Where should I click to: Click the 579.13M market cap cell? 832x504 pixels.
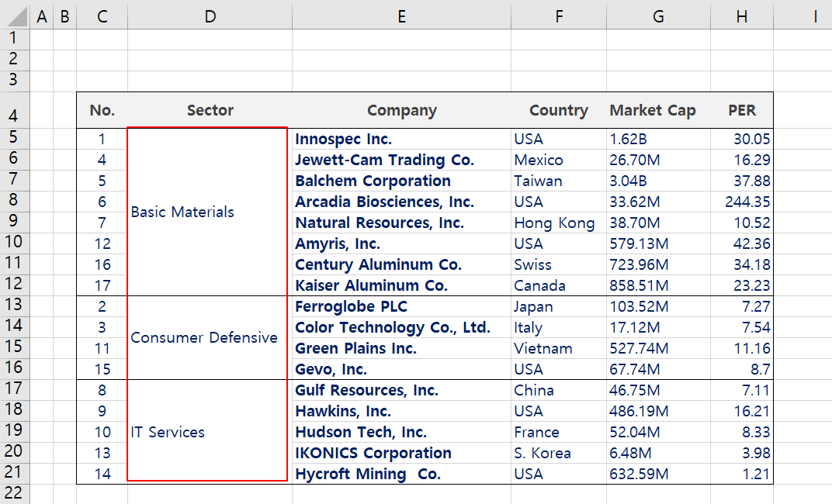(x=658, y=243)
